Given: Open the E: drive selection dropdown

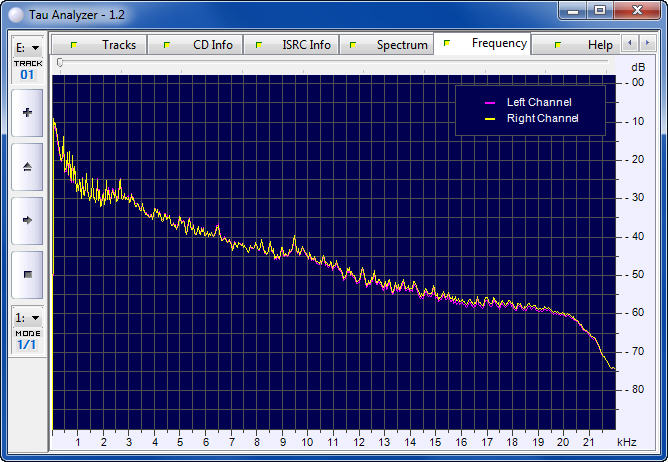Looking at the screenshot, I should (x=27, y=47).
